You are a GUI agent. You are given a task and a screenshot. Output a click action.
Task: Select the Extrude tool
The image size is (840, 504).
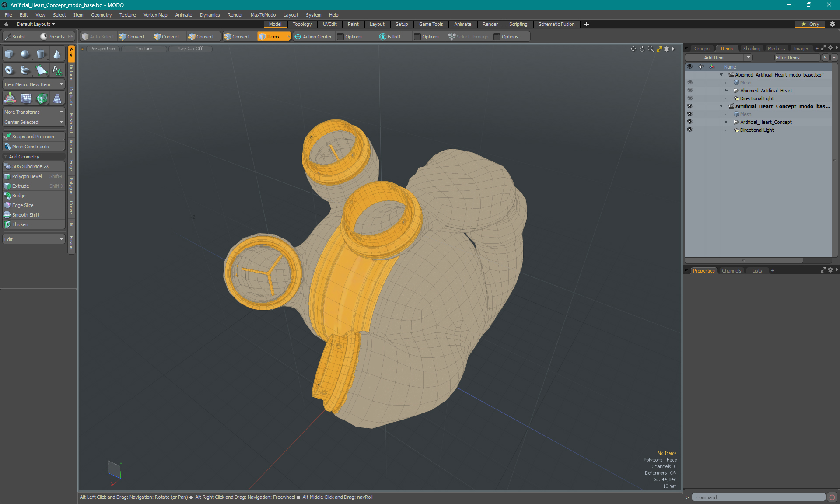pyautogui.click(x=20, y=186)
